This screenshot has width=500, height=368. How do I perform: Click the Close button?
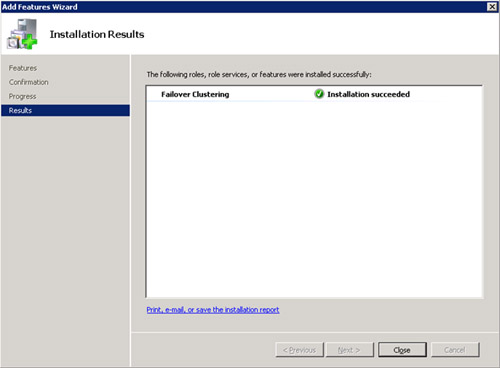coord(402,350)
